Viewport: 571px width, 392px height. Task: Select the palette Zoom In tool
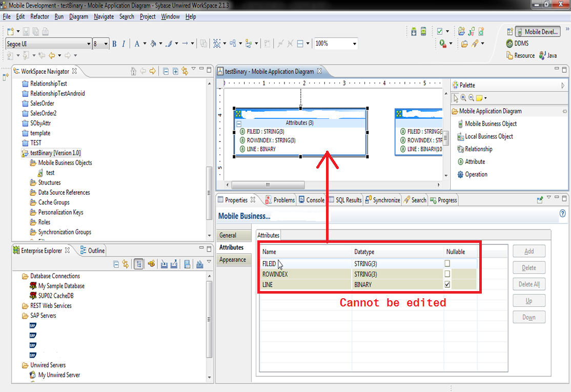tap(463, 97)
